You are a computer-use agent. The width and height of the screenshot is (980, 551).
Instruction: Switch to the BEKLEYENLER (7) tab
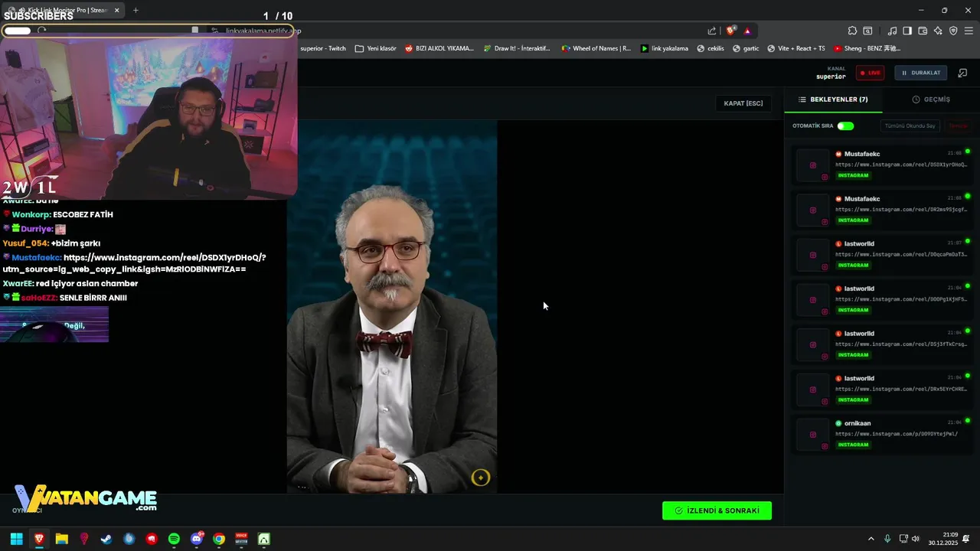point(833,99)
